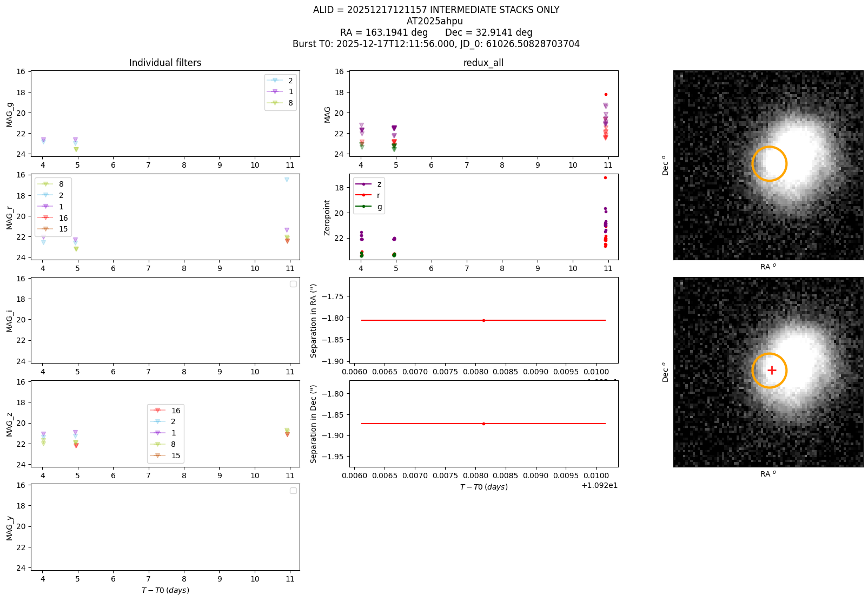Click legend entry 15 in MAG_z plot

point(165,455)
